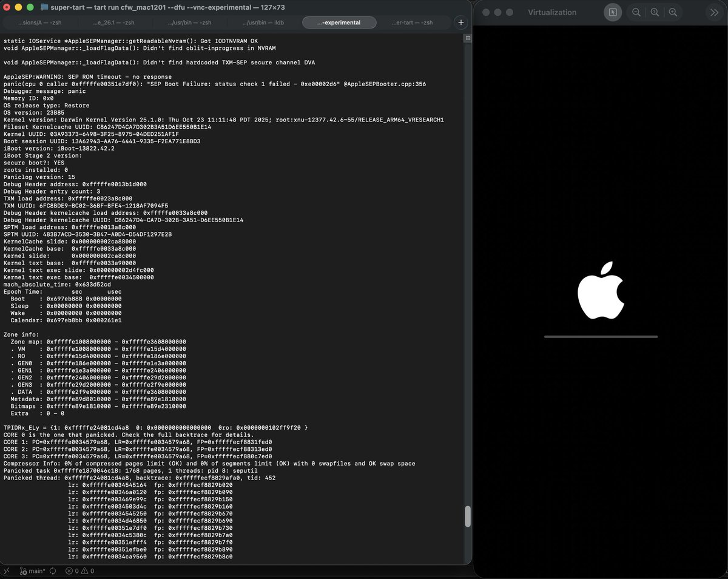Image resolution: width=728 pixels, height=579 pixels.
Task: Click the zoom in magnifier in Virtualization window
Action: tap(673, 12)
